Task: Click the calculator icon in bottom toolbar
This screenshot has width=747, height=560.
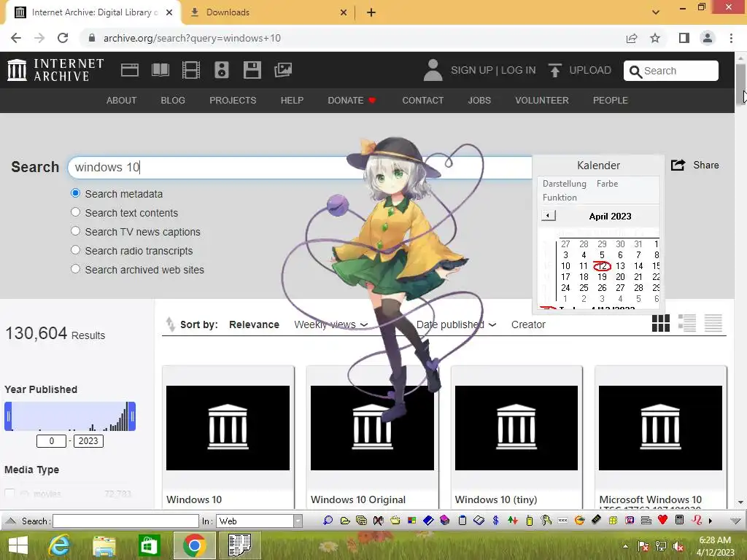Action: pyautogui.click(x=679, y=521)
